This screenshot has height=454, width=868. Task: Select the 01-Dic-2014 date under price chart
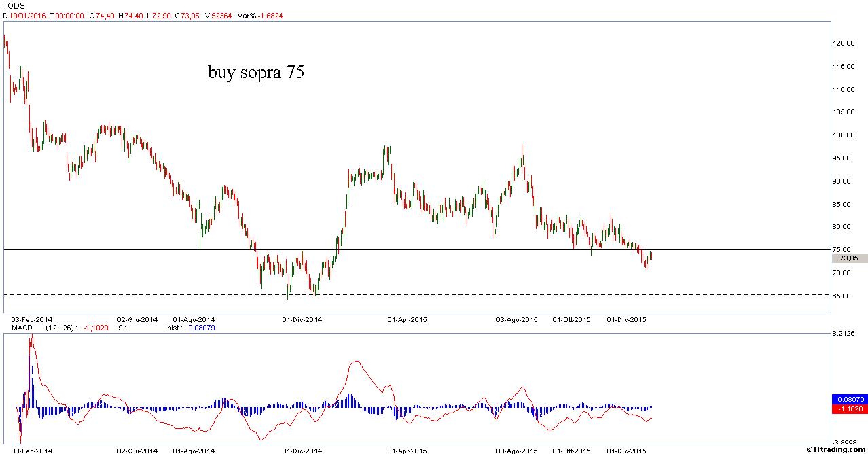click(x=302, y=319)
